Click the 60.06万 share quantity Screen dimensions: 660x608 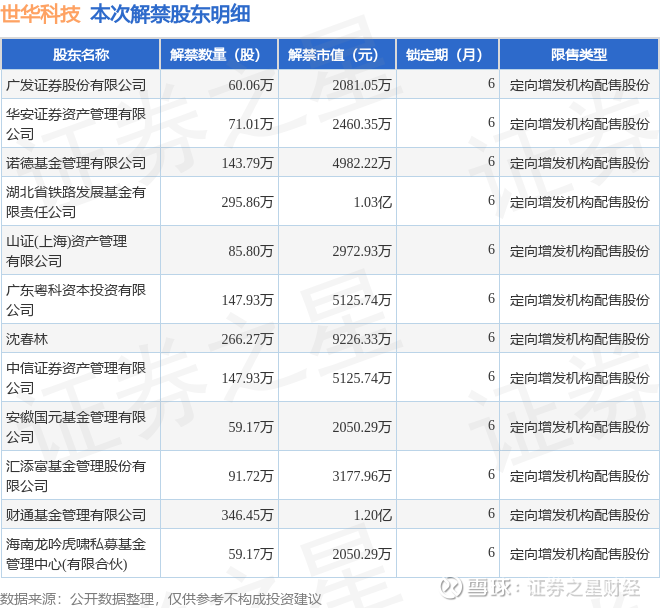(251, 85)
